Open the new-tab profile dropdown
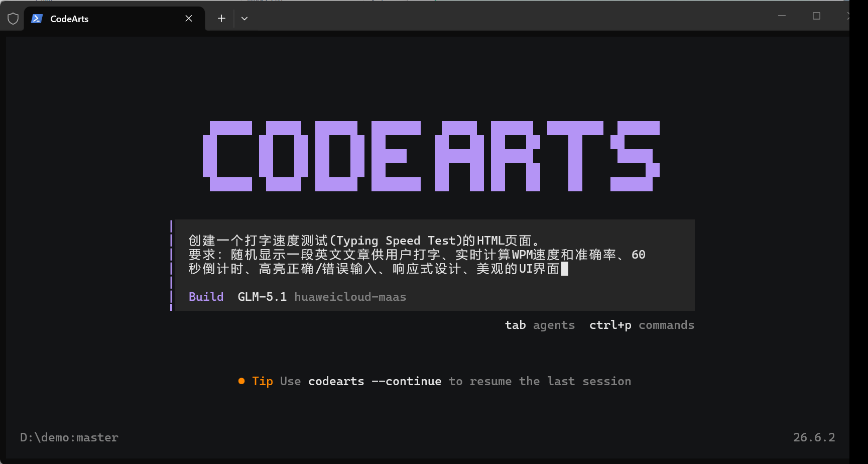The width and height of the screenshot is (868, 464). pos(244,19)
